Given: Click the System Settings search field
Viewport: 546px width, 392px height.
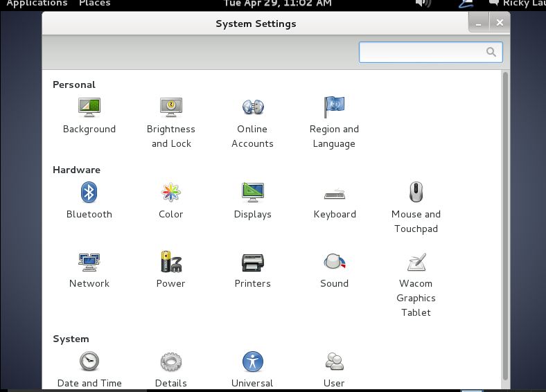Looking at the screenshot, I should coord(423,52).
